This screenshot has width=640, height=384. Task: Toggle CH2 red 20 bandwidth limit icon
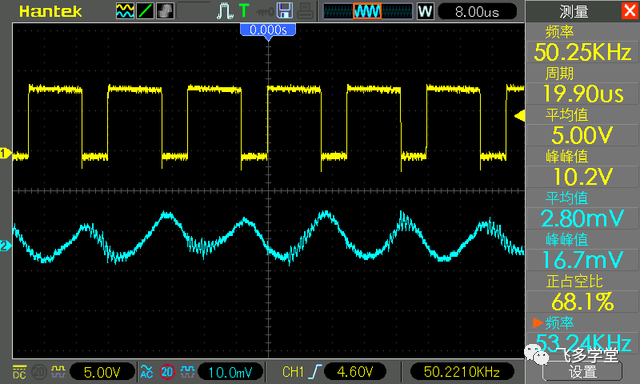[167, 372]
